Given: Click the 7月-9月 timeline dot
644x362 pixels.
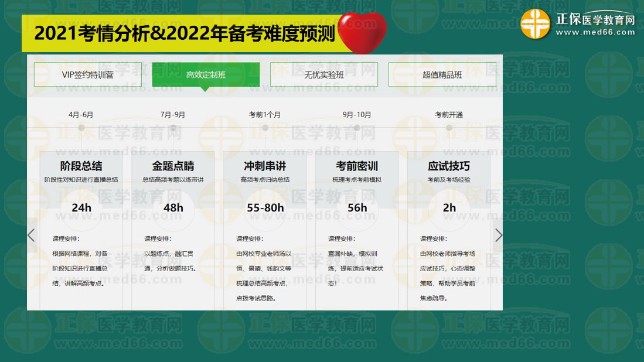Looking at the screenshot, I should coord(173,128).
